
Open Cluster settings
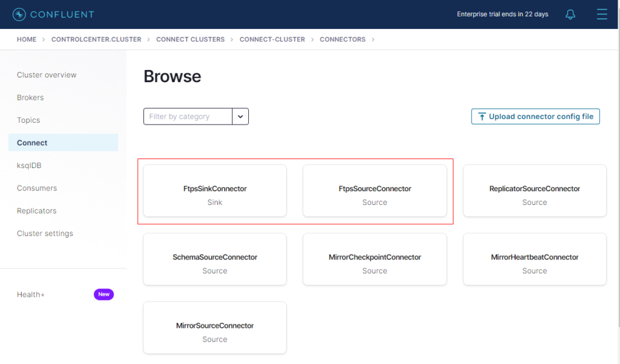click(x=45, y=233)
